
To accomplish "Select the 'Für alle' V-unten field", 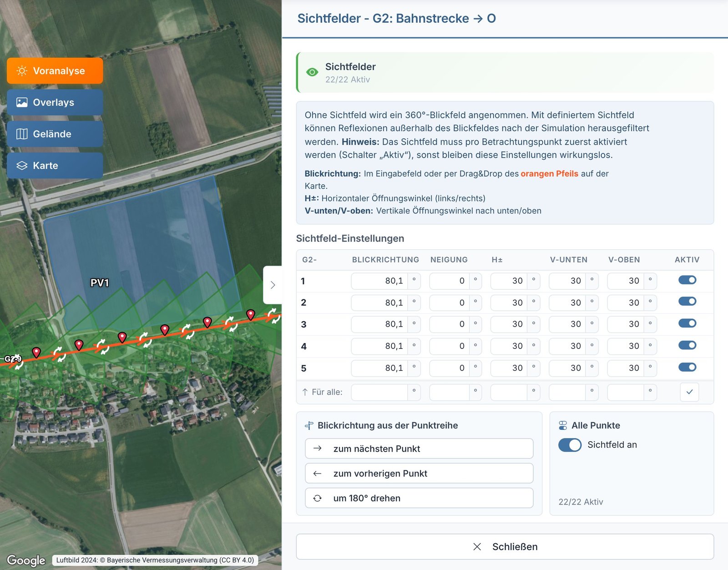I will pos(567,392).
